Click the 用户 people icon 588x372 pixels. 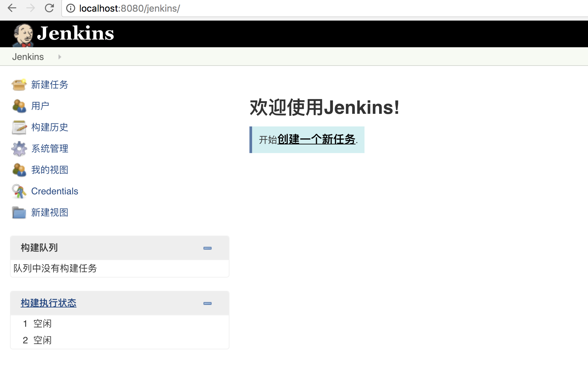coord(19,106)
